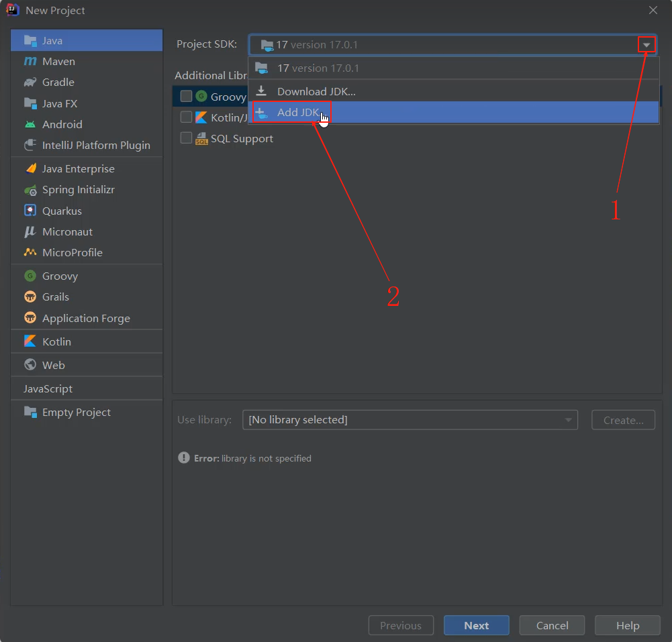Viewport: 672px width, 642px height.
Task: Choose Add JDK... option
Action: (453, 113)
